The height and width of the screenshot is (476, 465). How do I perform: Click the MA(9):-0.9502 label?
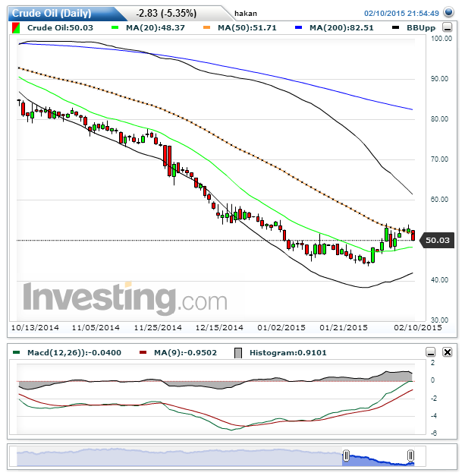[x=185, y=353]
